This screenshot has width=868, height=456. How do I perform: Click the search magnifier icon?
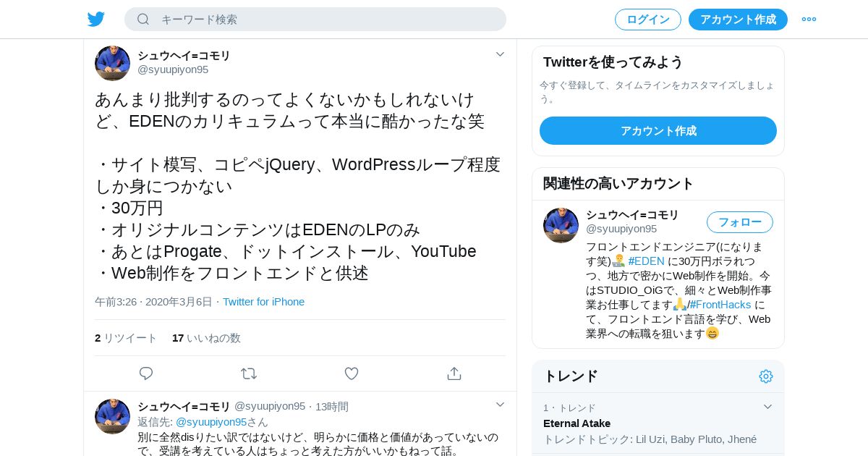[x=143, y=20]
